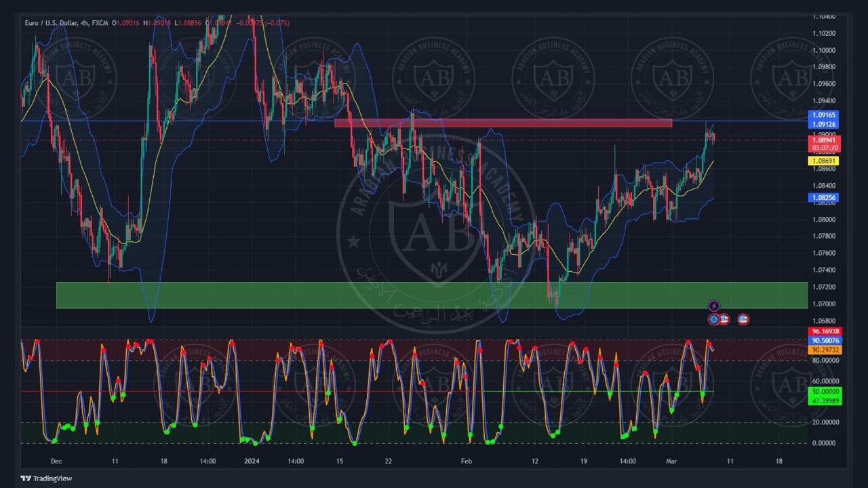
Task: Select the red resistance zone rectangle
Action: coord(503,123)
